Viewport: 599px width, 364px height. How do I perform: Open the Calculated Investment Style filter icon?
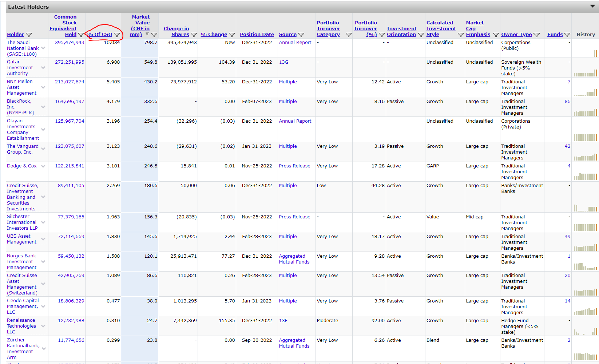click(x=461, y=35)
